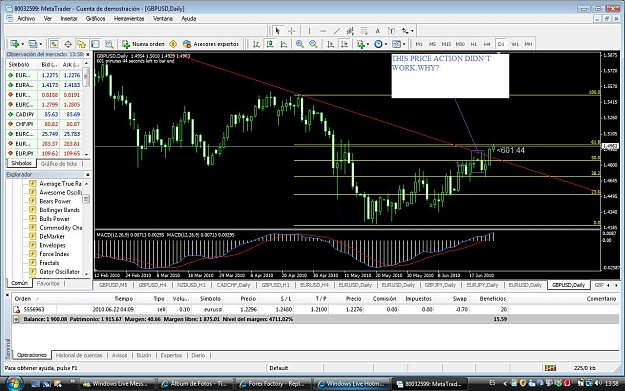This screenshot has width=625, height=391.
Task: Select the text tool labeled A
Action: pyautogui.click(x=377, y=31)
